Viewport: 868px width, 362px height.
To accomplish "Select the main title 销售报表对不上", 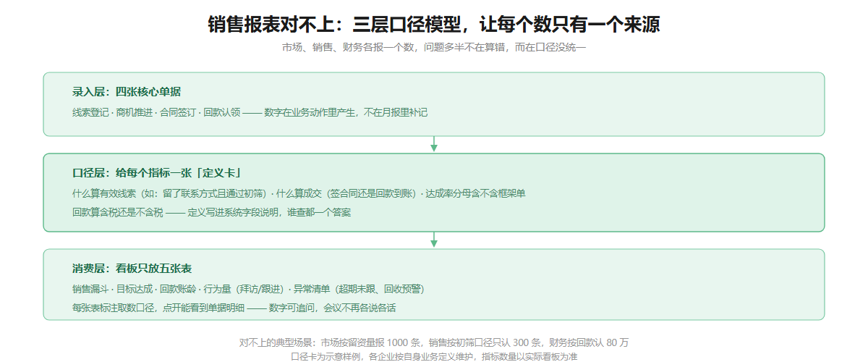I will pos(434,25).
